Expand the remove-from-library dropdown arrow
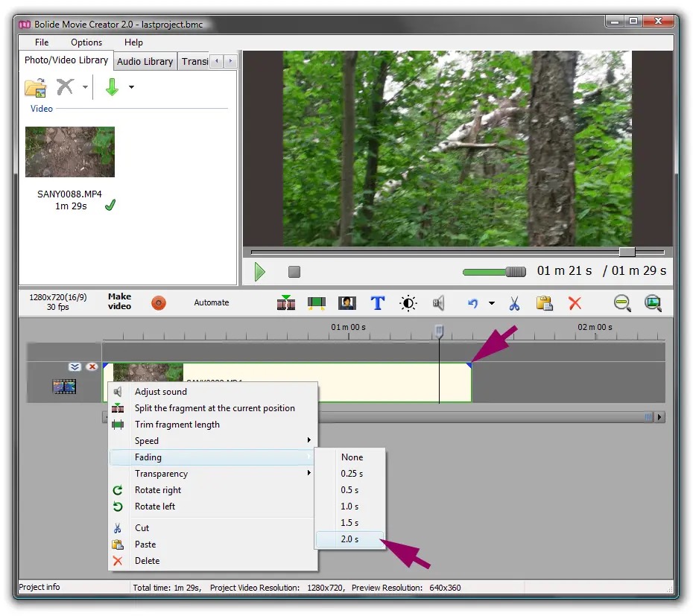The height and width of the screenshot is (616, 693). point(85,87)
